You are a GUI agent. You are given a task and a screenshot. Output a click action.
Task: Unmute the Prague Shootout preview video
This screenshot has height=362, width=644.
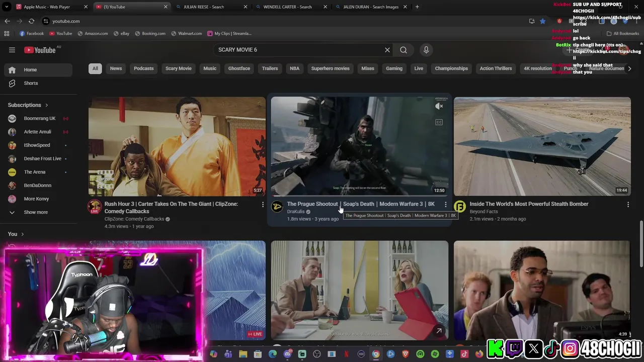pos(439,106)
